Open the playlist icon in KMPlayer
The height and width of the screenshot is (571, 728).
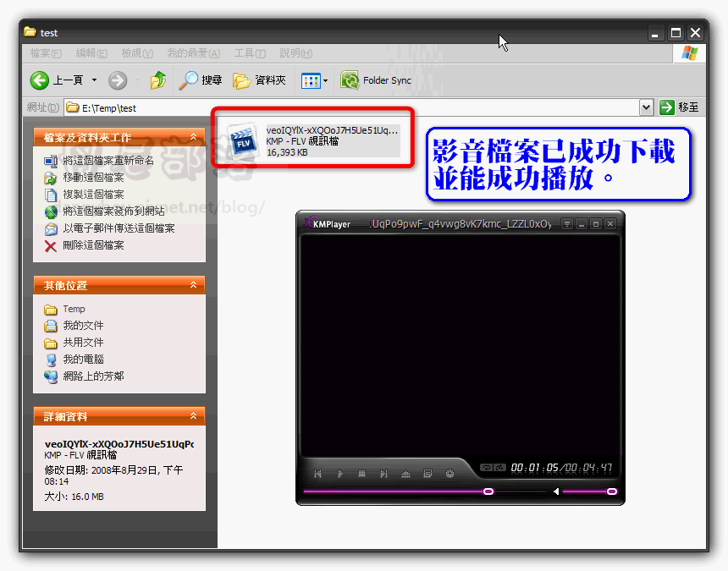(x=427, y=474)
